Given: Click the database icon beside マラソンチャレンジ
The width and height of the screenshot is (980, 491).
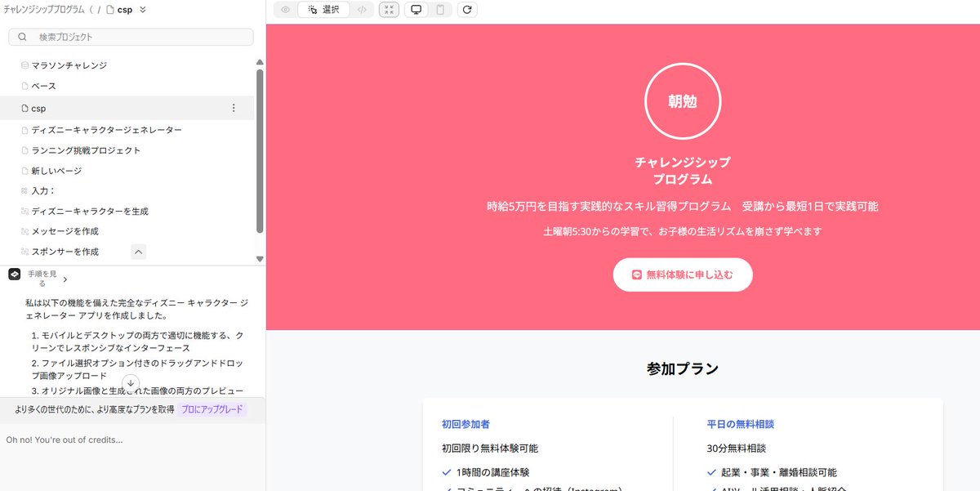Looking at the screenshot, I should [x=24, y=65].
